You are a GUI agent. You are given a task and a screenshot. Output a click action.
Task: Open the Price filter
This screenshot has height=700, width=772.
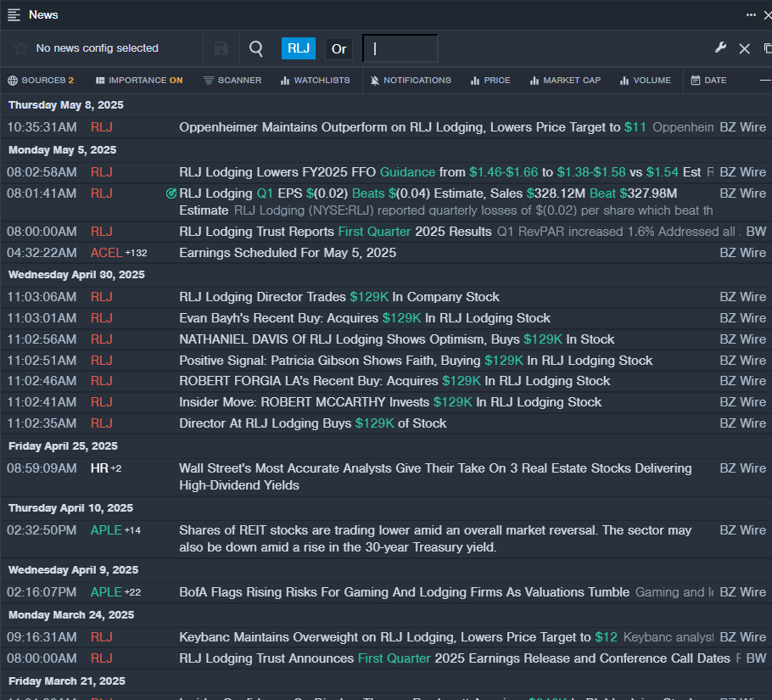(x=490, y=81)
